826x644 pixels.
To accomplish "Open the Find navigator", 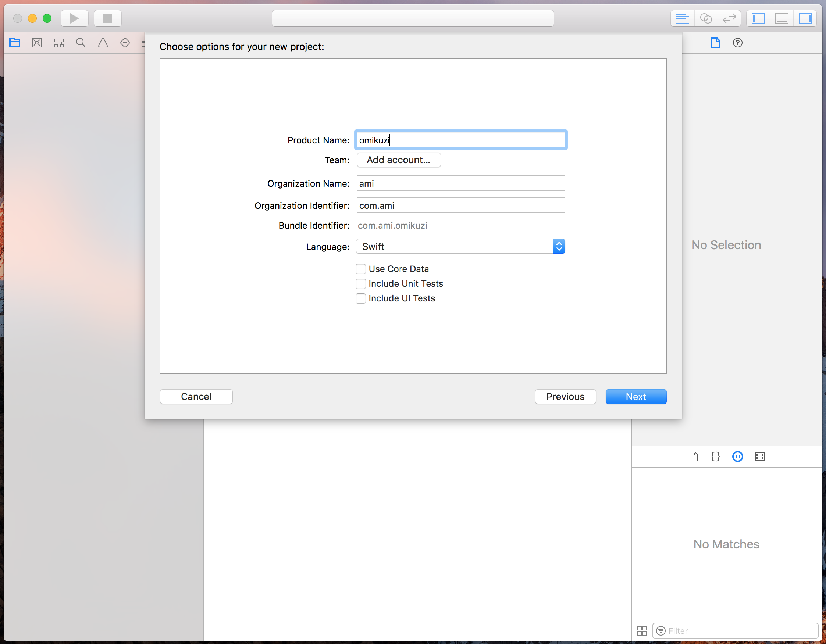I will (x=81, y=43).
